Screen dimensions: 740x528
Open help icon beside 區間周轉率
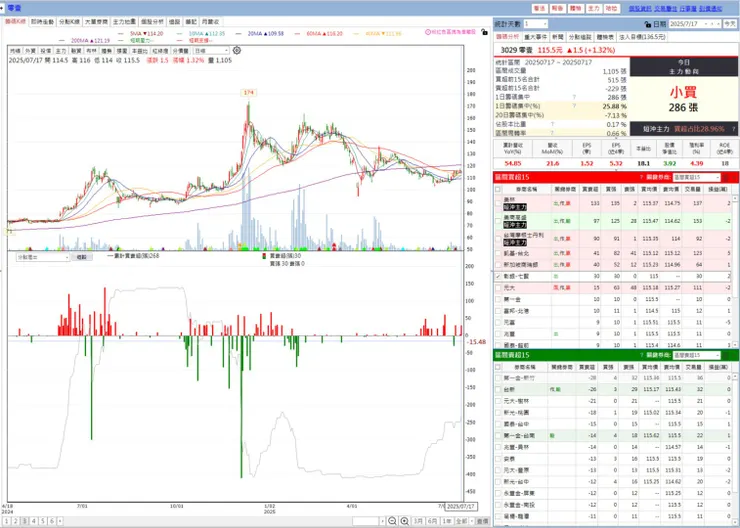click(x=552, y=133)
